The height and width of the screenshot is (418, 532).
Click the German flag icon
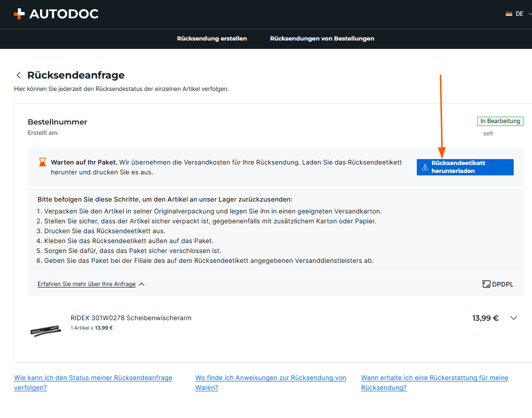tap(509, 14)
